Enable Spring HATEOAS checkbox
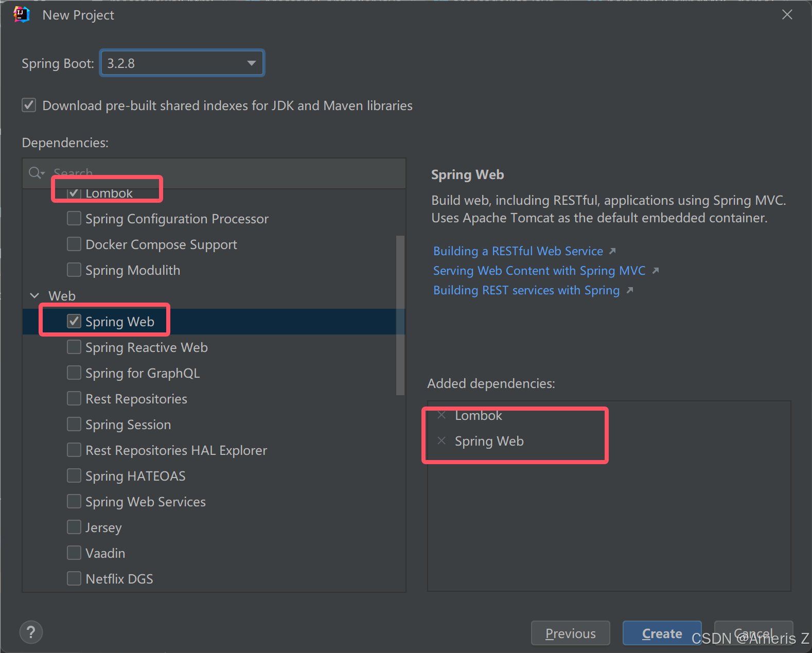 click(x=74, y=475)
